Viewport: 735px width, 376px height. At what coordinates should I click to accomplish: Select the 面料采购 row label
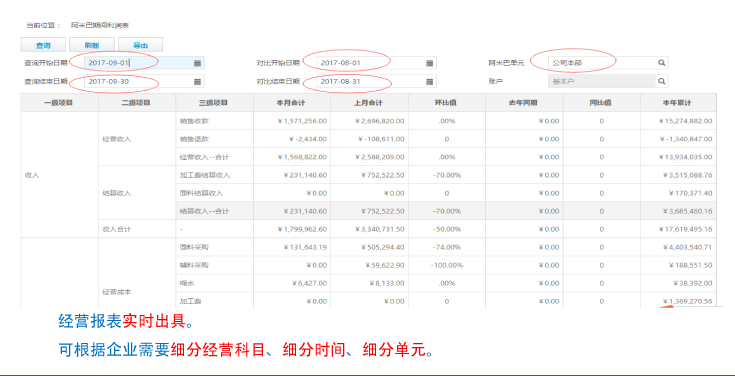[194, 247]
